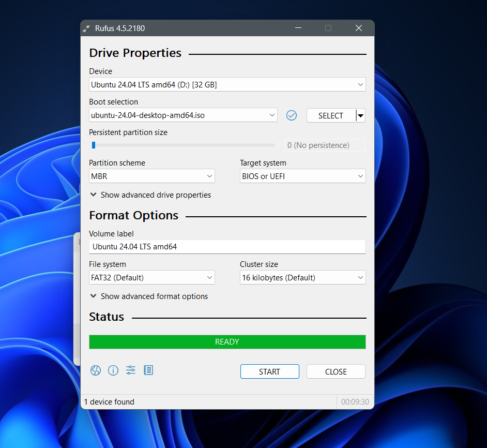Open the Cluster size dropdown
Viewport: 487px width, 448px height.
[303, 278]
